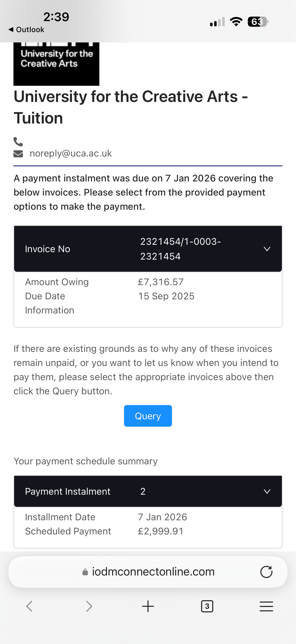
Task: Tap the Scheduled Payment £2,999.91 row
Action: [x=148, y=531]
